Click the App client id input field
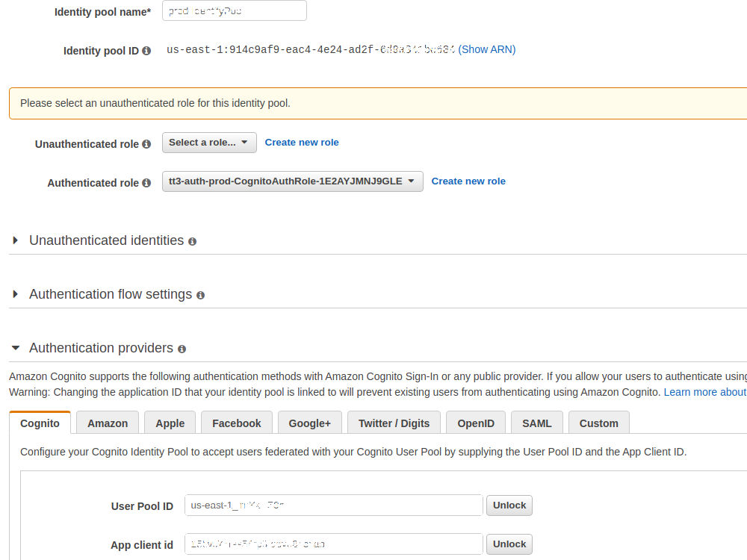This screenshot has width=747, height=560. point(333,544)
